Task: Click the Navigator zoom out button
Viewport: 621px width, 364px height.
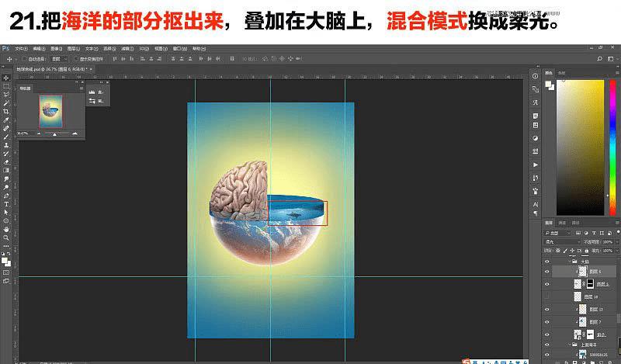Action: [x=38, y=133]
